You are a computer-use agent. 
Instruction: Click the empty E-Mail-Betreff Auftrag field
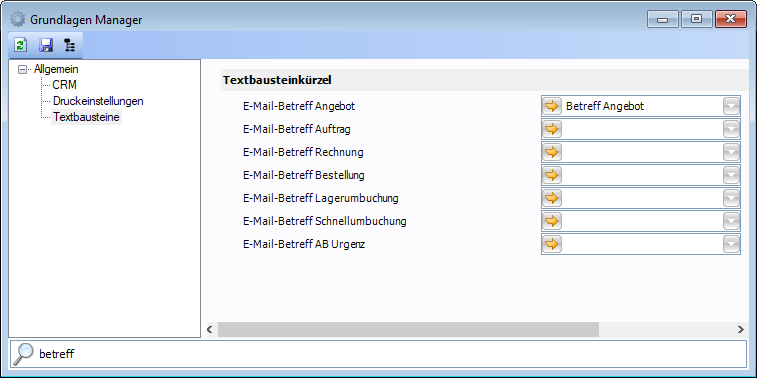pyautogui.click(x=642, y=129)
